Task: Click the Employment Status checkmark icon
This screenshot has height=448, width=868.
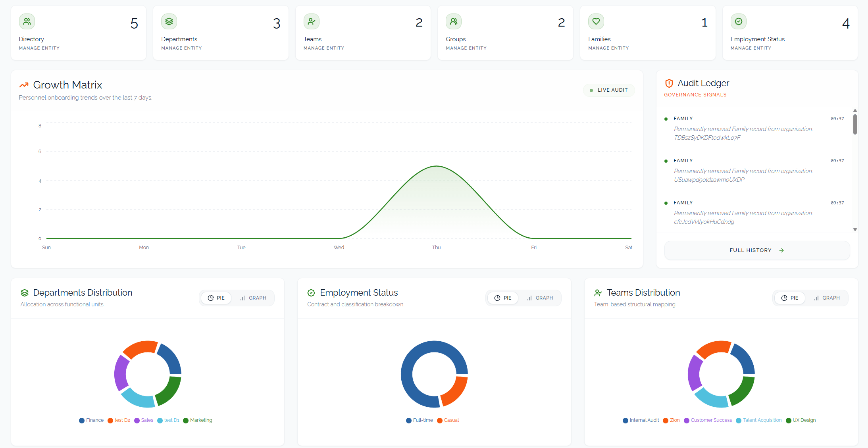Action: (x=739, y=21)
